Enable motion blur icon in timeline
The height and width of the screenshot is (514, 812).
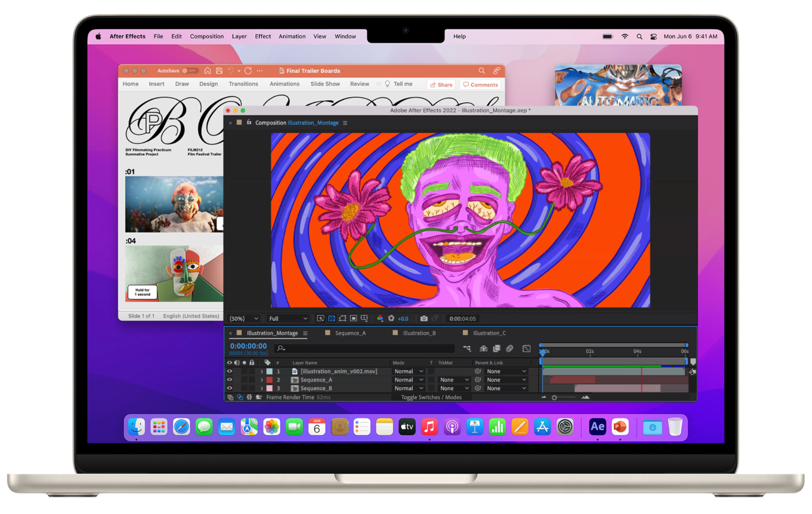510,349
